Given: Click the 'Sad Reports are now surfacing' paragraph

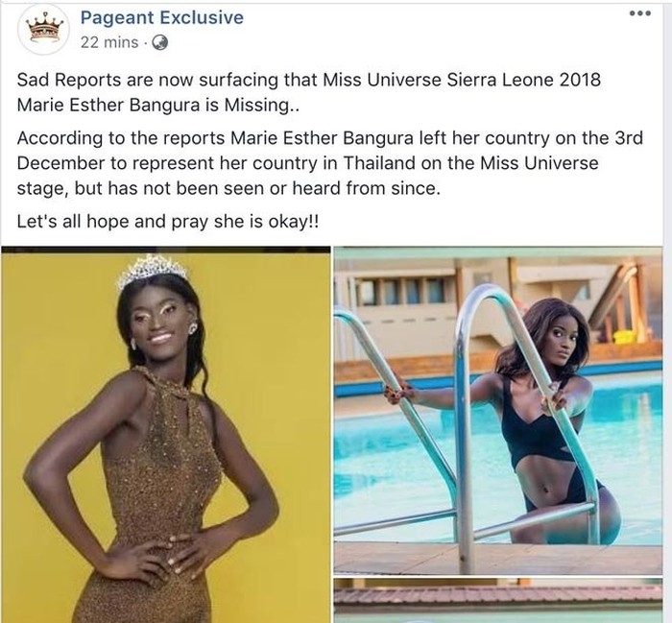Looking at the screenshot, I should (x=308, y=92).
